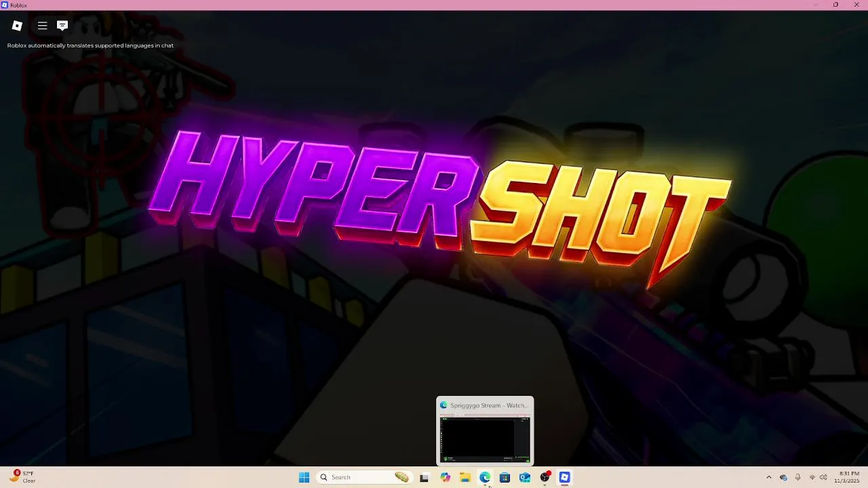Switch to Microsoft Edge on taskbar

(485, 477)
